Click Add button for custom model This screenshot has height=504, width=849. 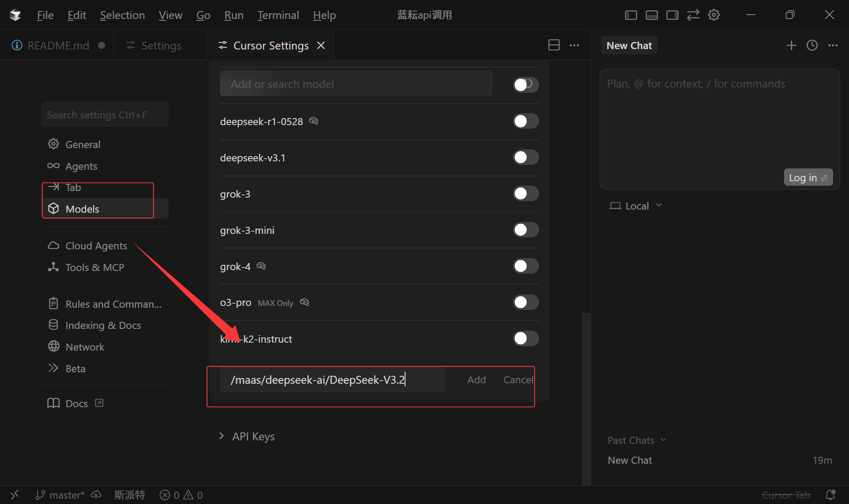pyautogui.click(x=476, y=380)
